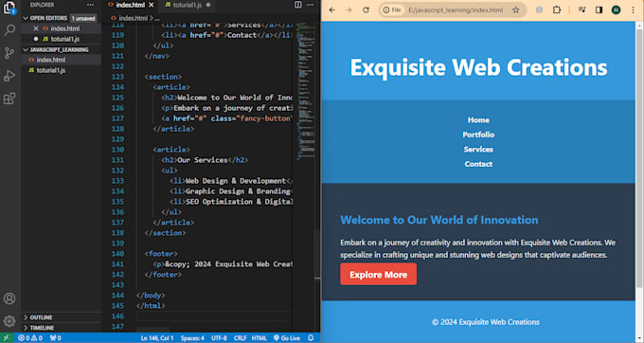
Task: Bookmark this page with star icon
Action: [x=516, y=9]
